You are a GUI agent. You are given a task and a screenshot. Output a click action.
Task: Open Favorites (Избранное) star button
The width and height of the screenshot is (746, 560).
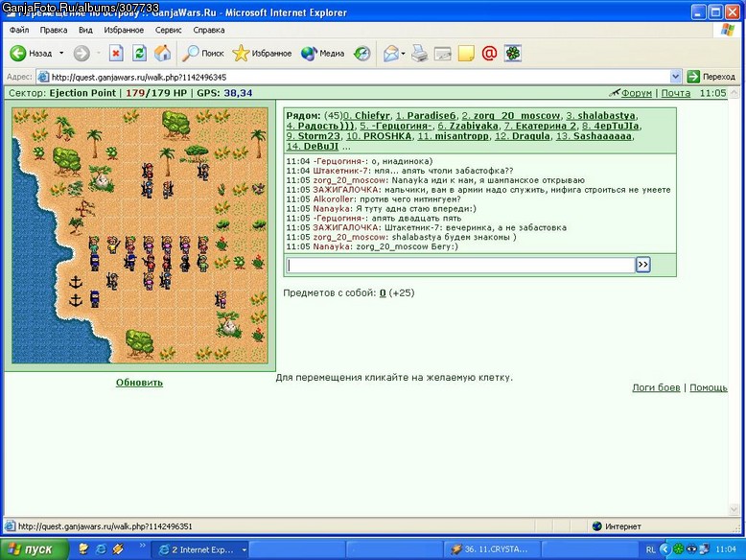(x=262, y=54)
